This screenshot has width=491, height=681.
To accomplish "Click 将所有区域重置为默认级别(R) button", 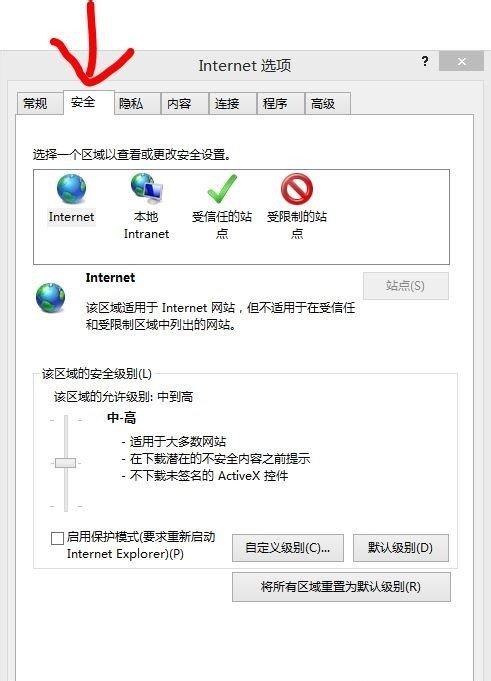I will coord(341,587).
